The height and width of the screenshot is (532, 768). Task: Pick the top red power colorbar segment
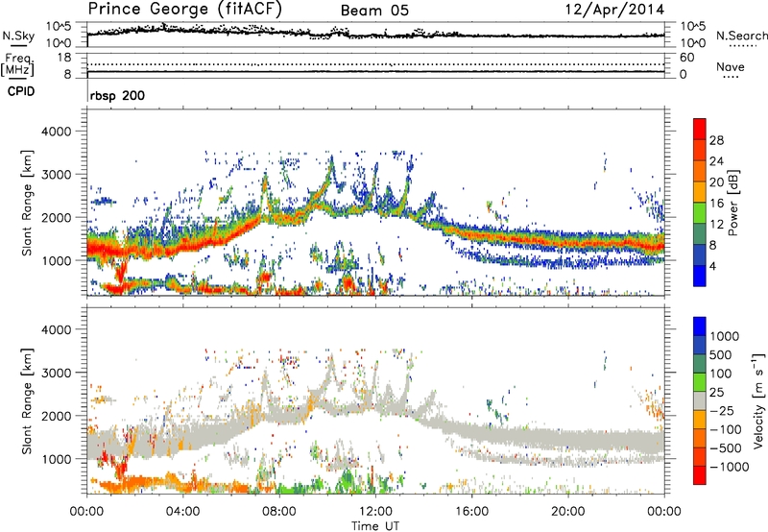[x=700, y=130]
